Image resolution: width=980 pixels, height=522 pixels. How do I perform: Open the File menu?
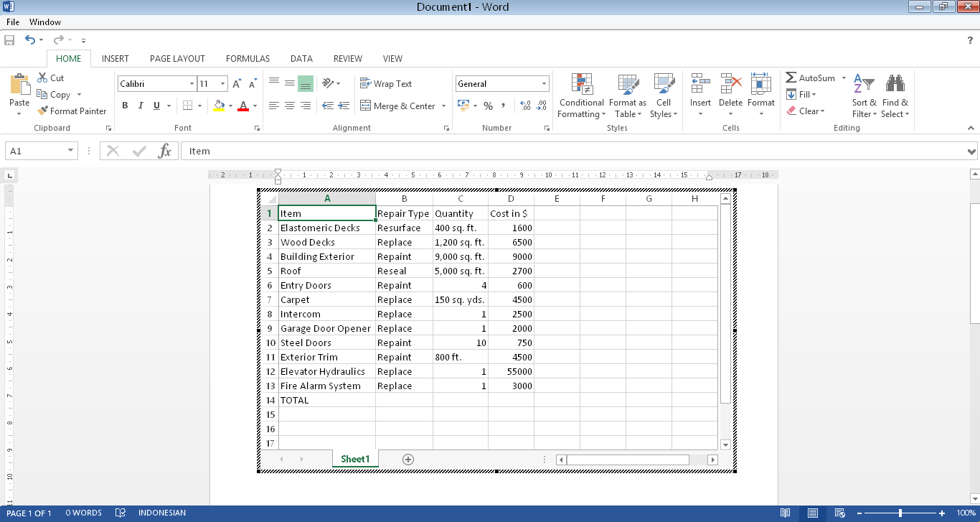click(x=12, y=22)
